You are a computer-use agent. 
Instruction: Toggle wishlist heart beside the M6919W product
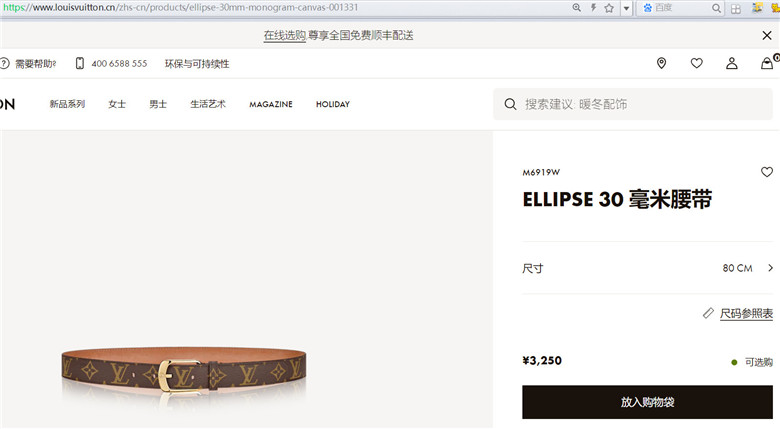767,172
